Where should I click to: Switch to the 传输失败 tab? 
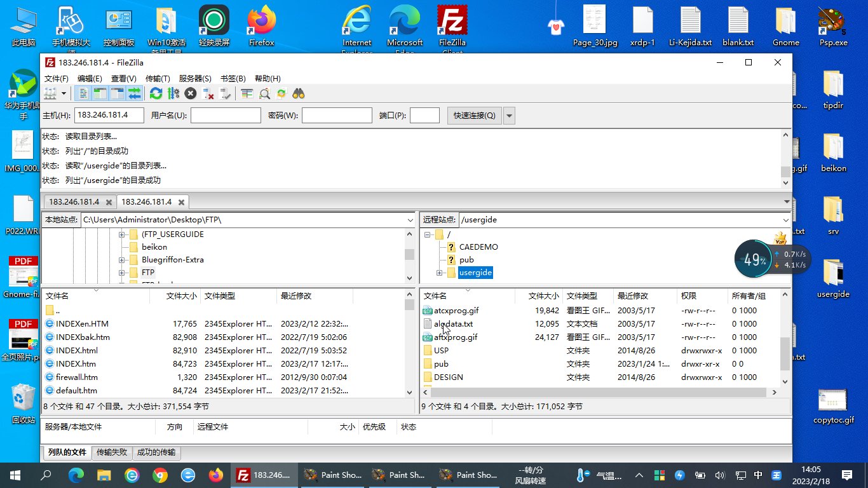(x=112, y=452)
